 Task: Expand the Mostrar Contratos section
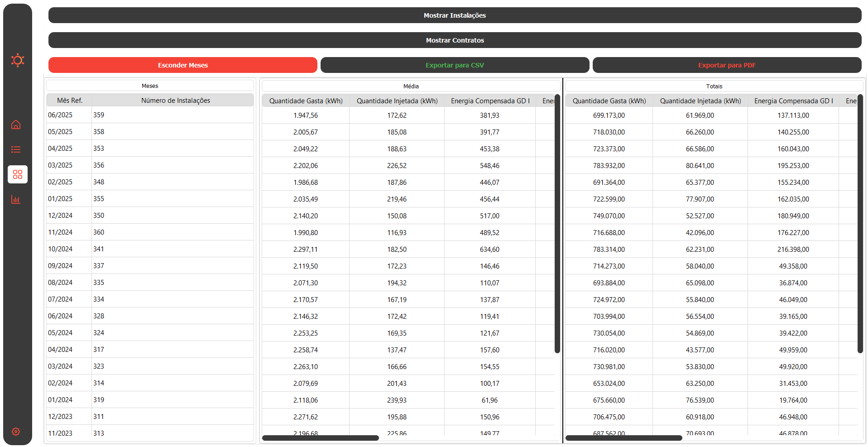click(x=455, y=40)
